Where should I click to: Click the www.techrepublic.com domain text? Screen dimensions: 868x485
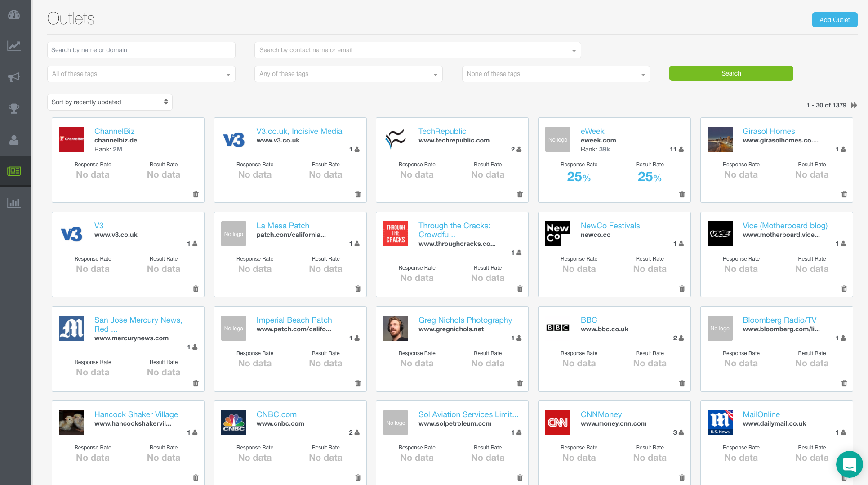click(454, 140)
